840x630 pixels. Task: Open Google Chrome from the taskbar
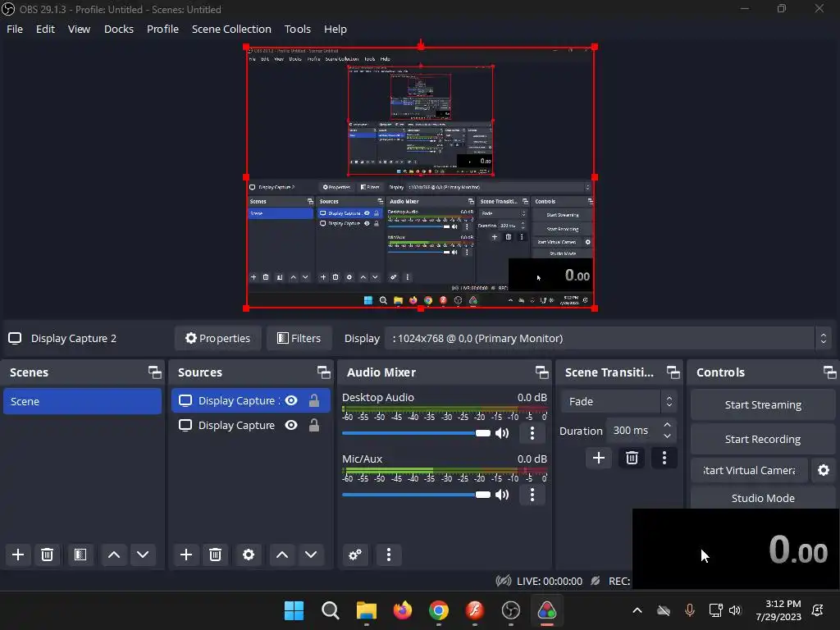point(439,610)
